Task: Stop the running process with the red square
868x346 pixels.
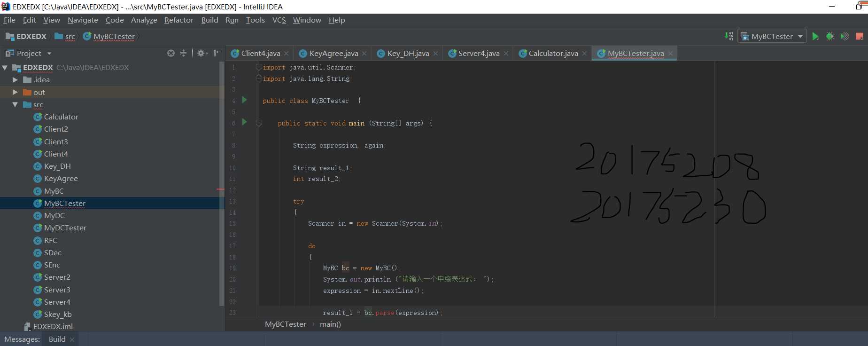Action: 860,36
